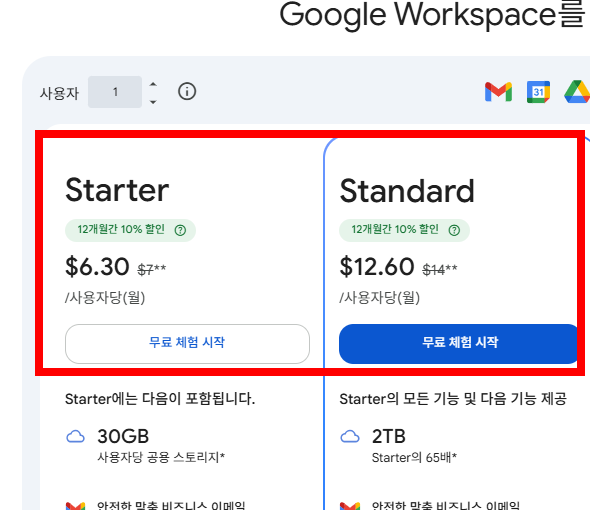
Task: Start free trial for Standard plan
Action: [x=459, y=344]
